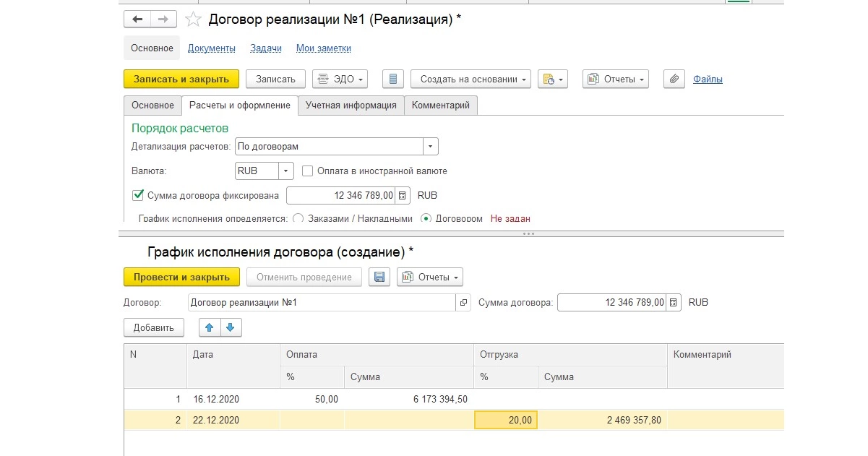Move the row down with the blue arrow
868x456 pixels.
[x=231, y=327]
